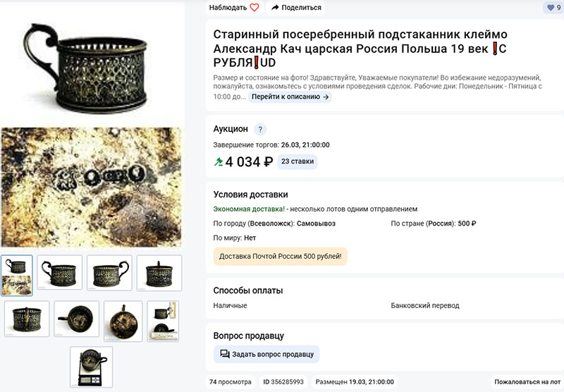The image size is (564, 392).
Task: Click Пожаловаться на лот link
Action: click(527, 382)
